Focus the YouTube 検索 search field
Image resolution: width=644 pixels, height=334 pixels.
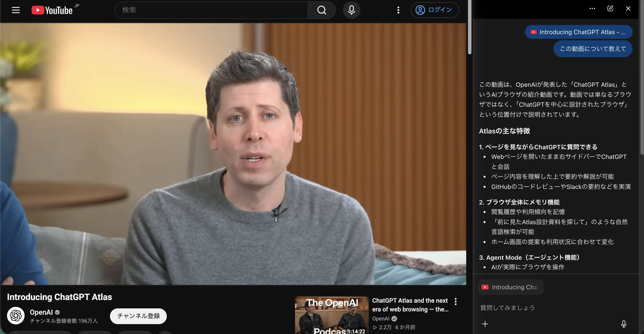211,10
